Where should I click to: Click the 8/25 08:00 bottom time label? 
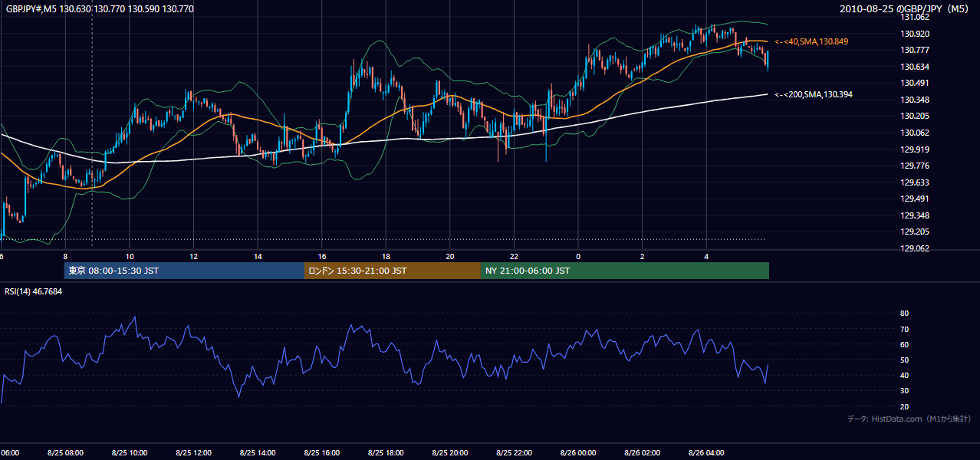click(x=65, y=452)
